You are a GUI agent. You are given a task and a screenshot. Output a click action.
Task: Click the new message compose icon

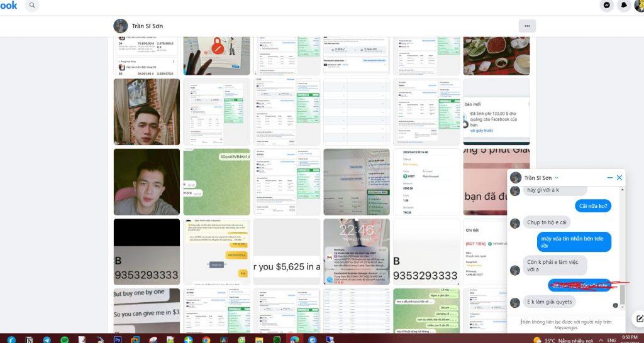(640, 318)
